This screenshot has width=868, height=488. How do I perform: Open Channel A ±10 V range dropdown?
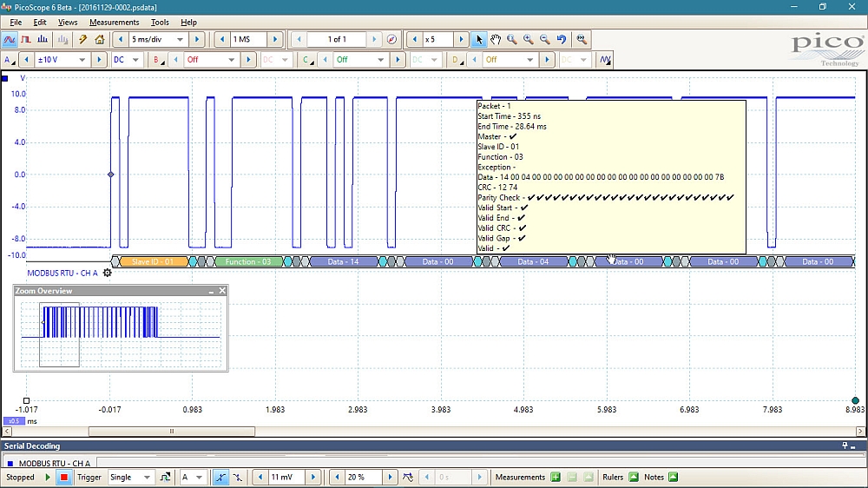click(82, 59)
